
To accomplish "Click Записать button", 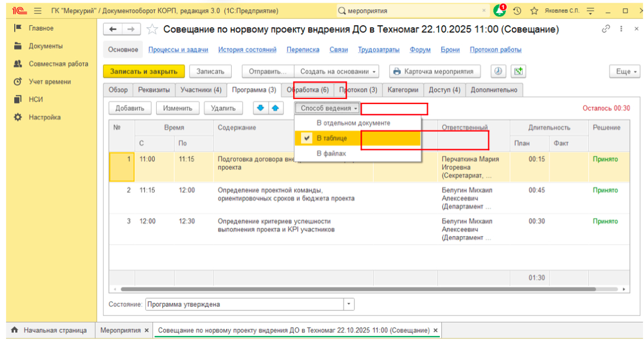I will pos(210,71).
